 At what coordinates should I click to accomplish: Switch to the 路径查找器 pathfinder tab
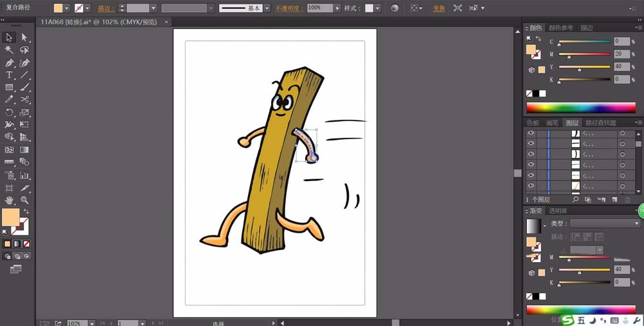click(x=600, y=122)
